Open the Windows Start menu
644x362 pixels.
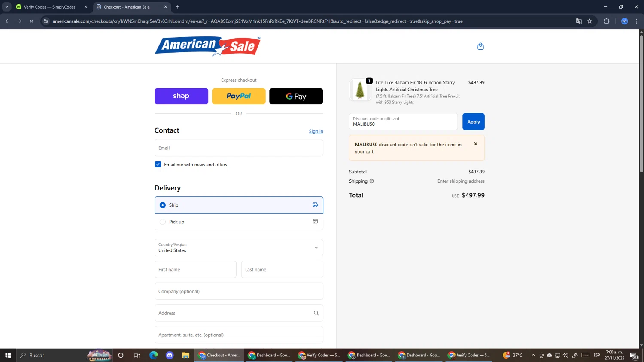click(x=8, y=355)
